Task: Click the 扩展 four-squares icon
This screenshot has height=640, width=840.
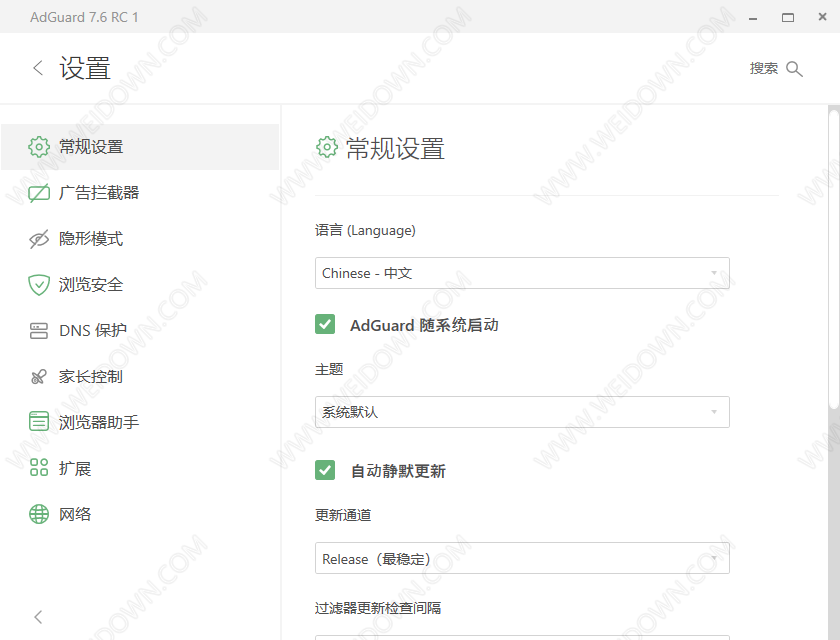Action: click(39, 468)
